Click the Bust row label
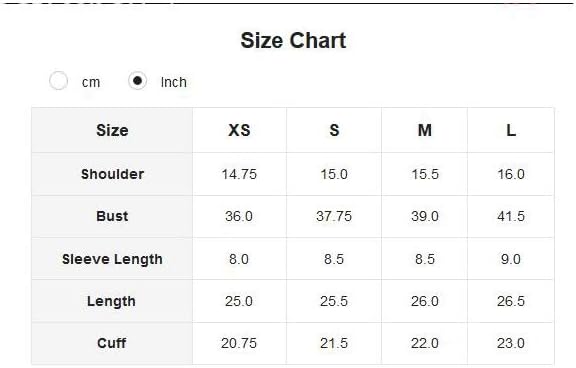Image resolution: width=576 pixels, height=368 pixels. 112,216
